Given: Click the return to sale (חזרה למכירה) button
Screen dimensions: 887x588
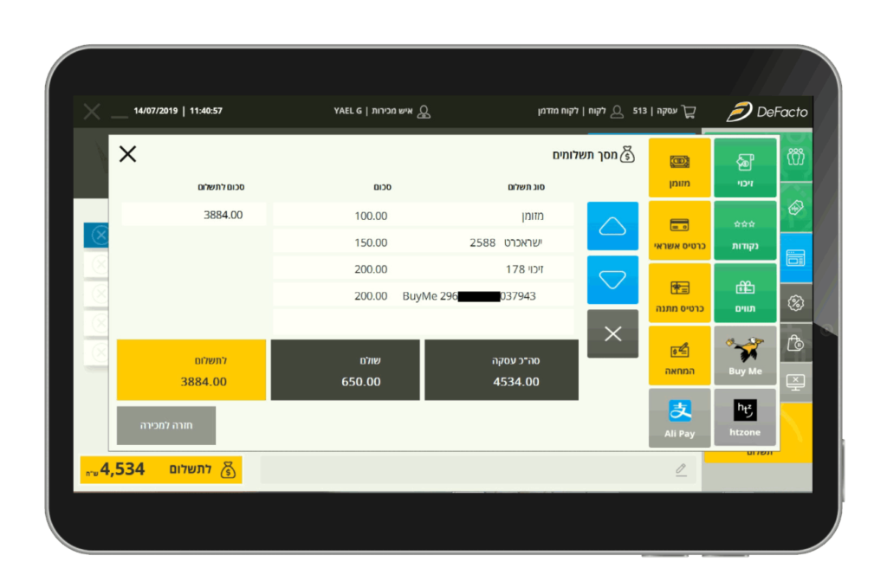Looking at the screenshot, I should [166, 425].
